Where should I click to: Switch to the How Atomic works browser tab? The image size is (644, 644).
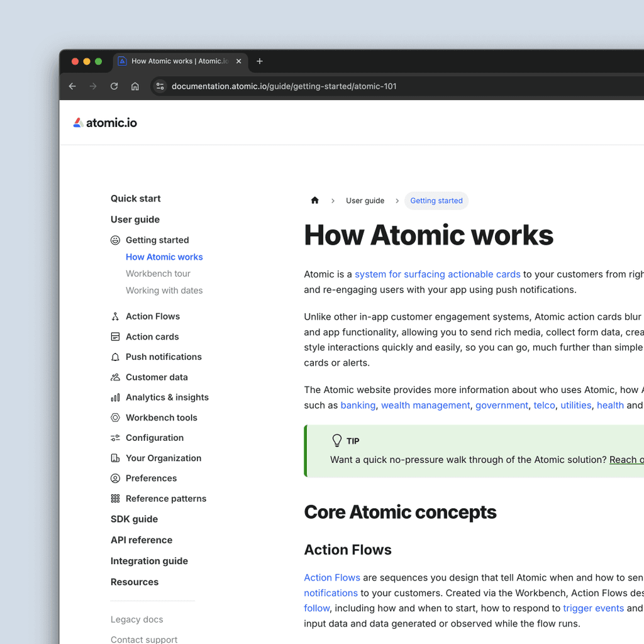click(x=176, y=61)
